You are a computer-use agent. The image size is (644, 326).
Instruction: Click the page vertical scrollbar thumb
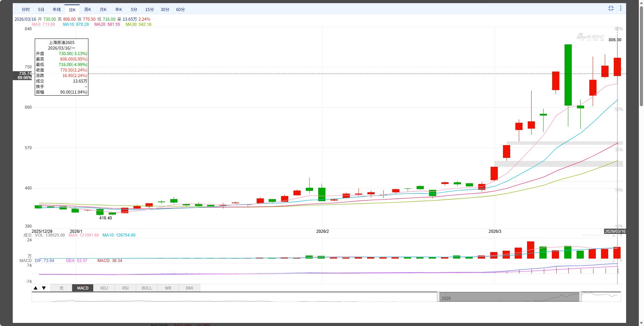coord(641,55)
